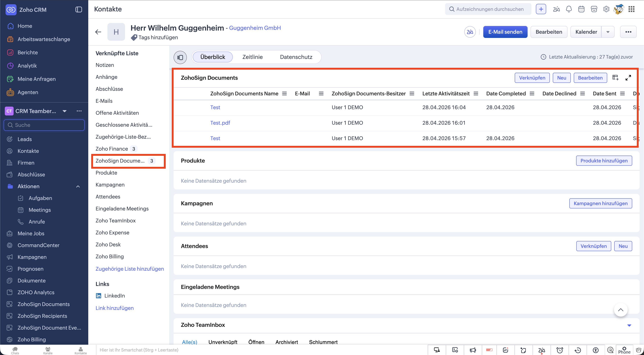Viewport: 644px width, 355px height.
Task: Open the quick create plus button
Action: (x=541, y=9)
